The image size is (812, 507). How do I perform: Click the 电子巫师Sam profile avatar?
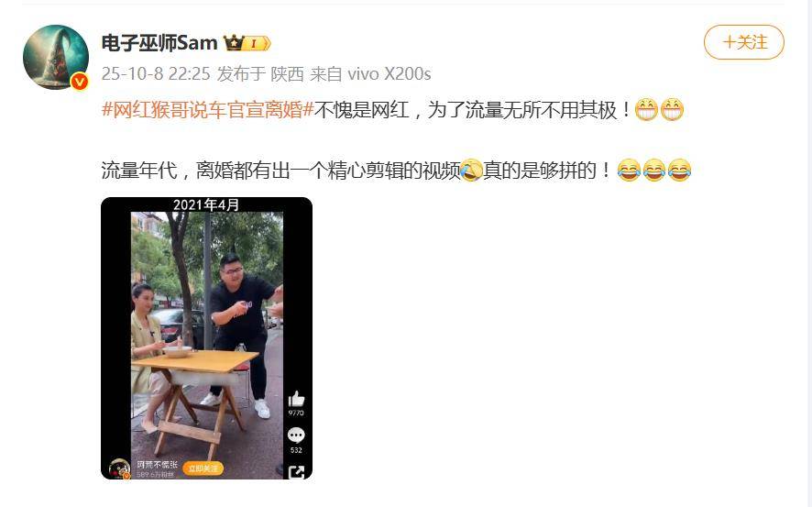(56, 58)
